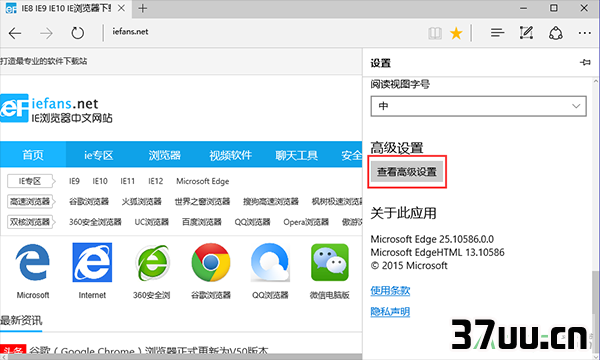Open the Share icon in toolbar
The width and height of the screenshot is (600, 360).
[x=556, y=33]
